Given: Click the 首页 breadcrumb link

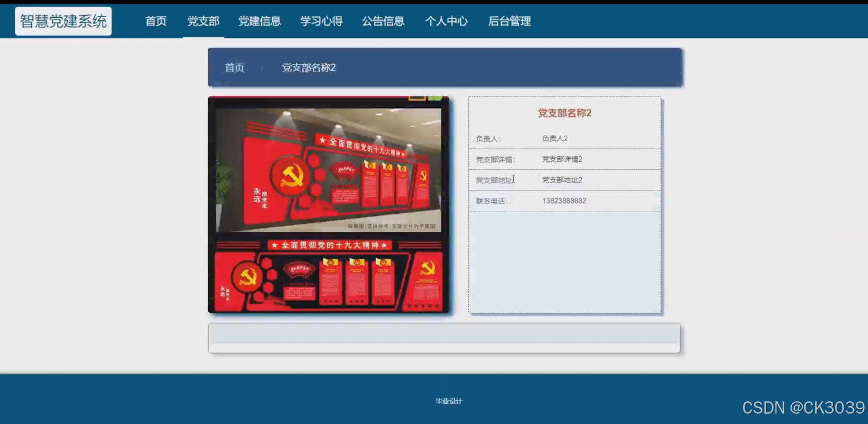Looking at the screenshot, I should [x=234, y=68].
